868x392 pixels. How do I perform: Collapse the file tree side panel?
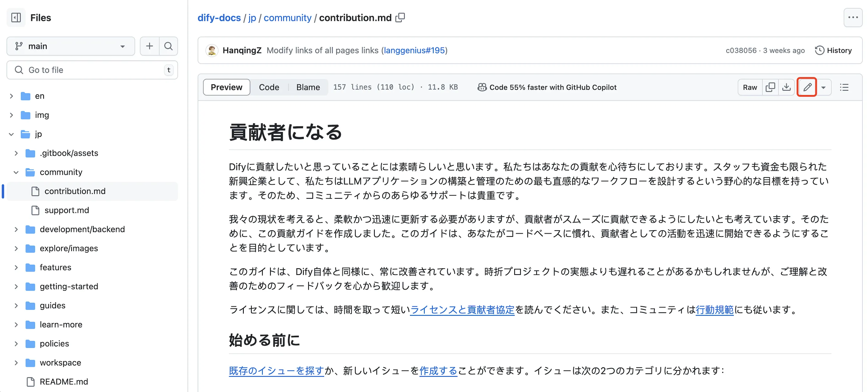click(16, 18)
